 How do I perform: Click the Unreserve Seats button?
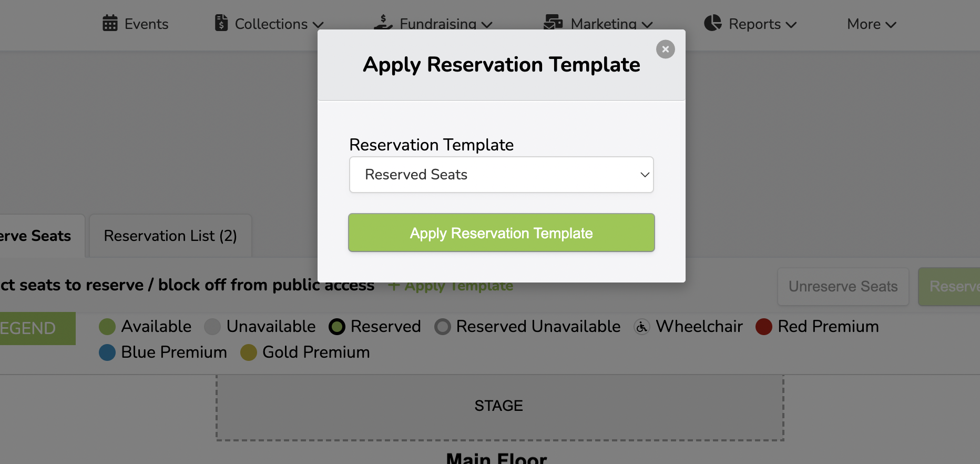click(843, 286)
